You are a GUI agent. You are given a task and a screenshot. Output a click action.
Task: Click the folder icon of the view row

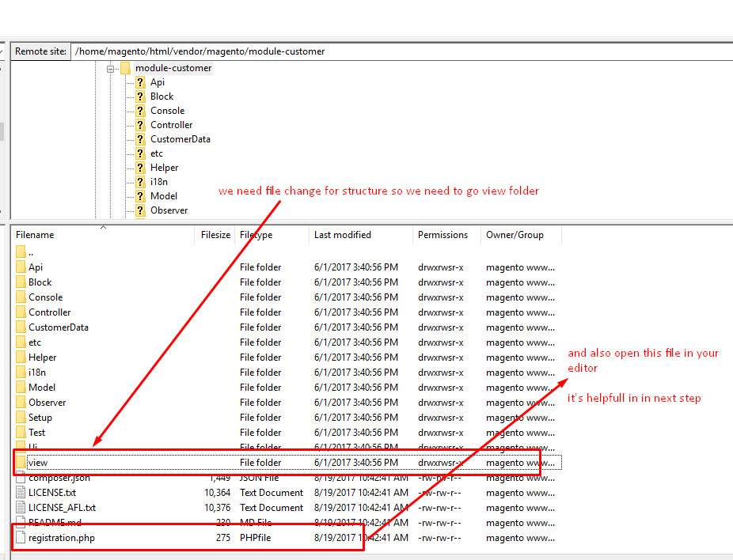click(x=21, y=463)
